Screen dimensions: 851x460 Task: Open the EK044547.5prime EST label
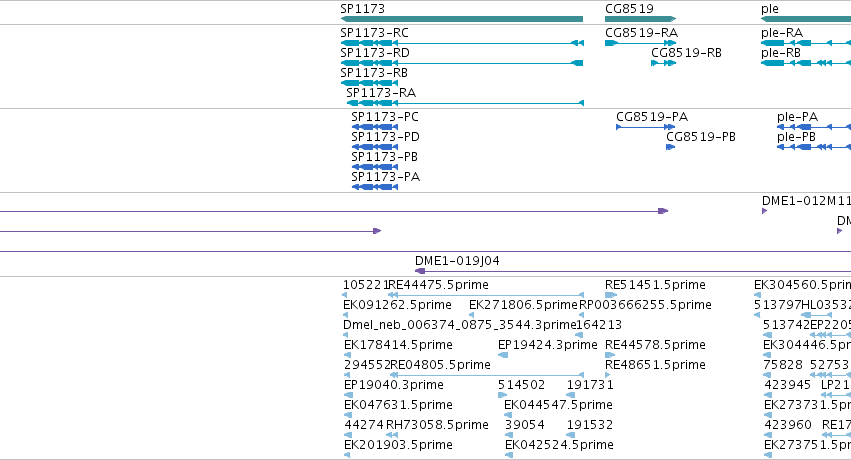pos(558,405)
